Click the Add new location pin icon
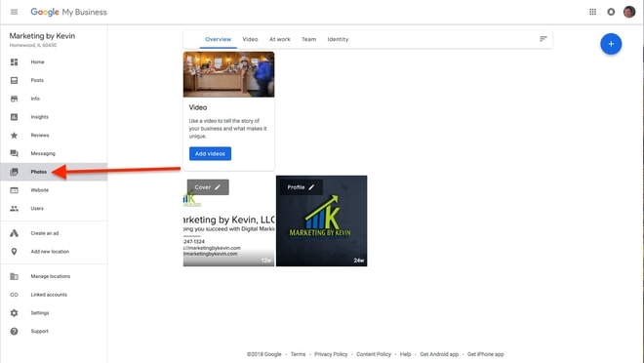 click(14, 252)
